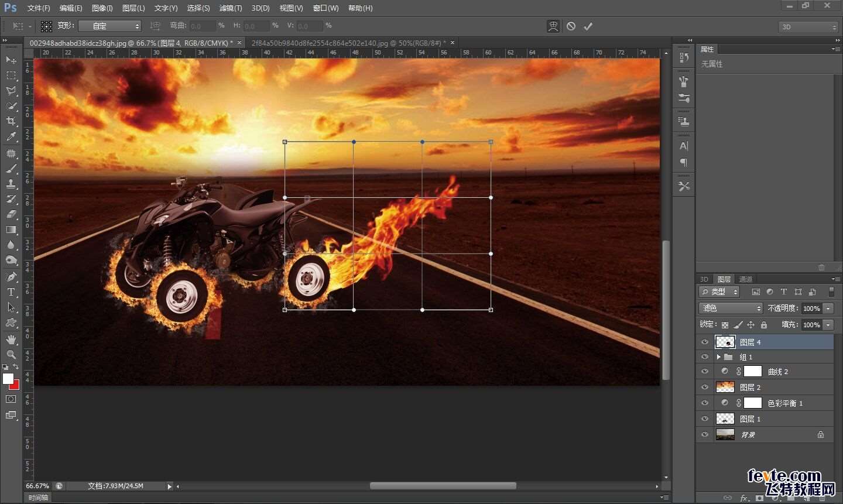The height and width of the screenshot is (504, 843).
Task: Select the Gradient tool
Action: (11, 230)
